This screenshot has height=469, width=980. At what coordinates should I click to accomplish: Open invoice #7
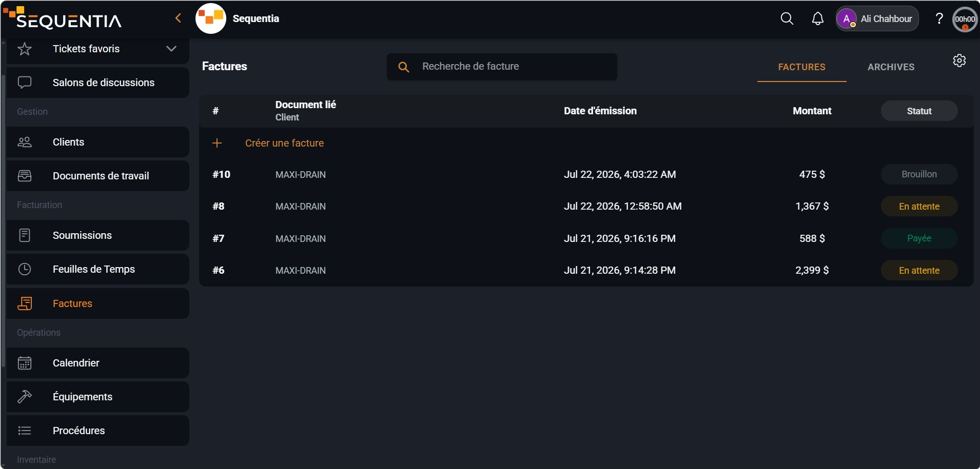tap(586, 238)
